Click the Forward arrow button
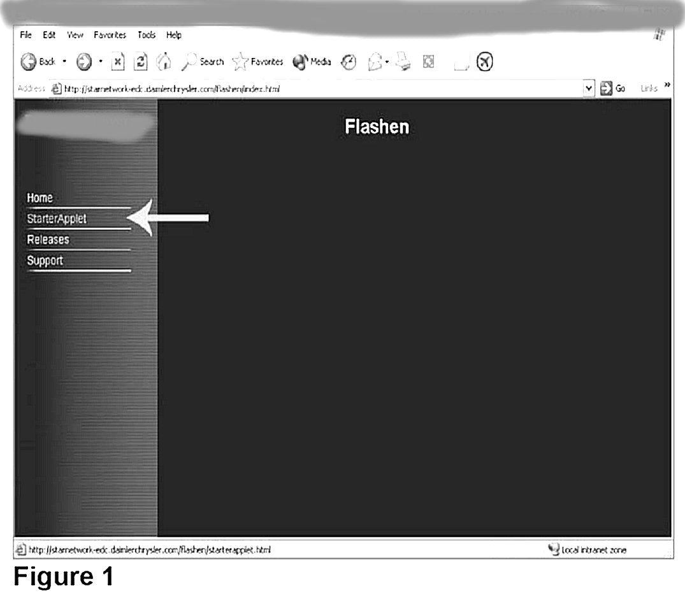 click(83, 62)
